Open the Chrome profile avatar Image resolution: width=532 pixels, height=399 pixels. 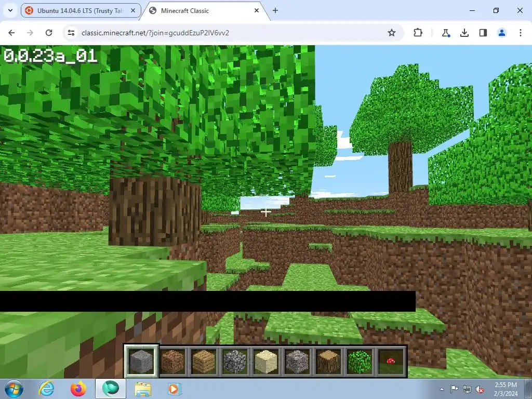[501, 33]
